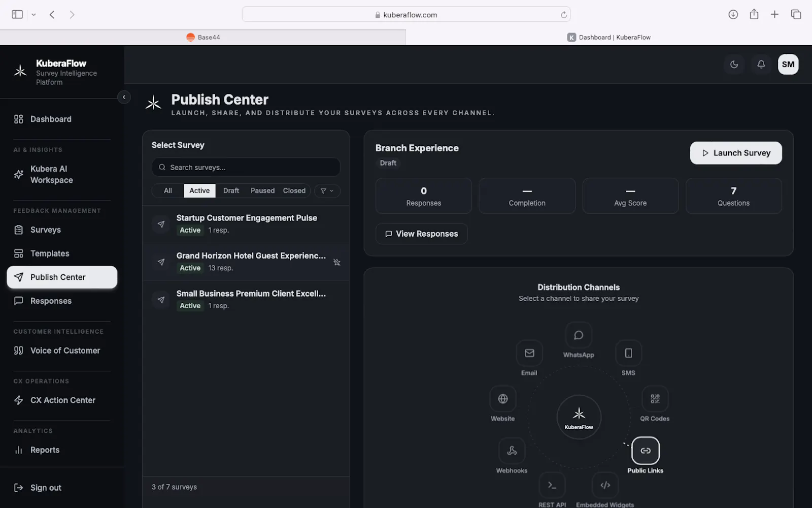Show Safari downloads
812x508 pixels.
733,15
